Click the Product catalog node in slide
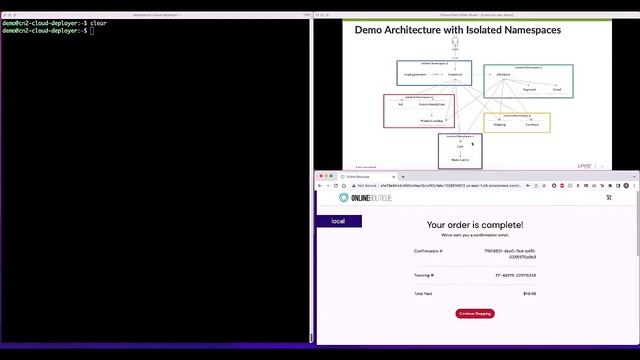Viewport: 640px width, 360px height. coord(431,121)
